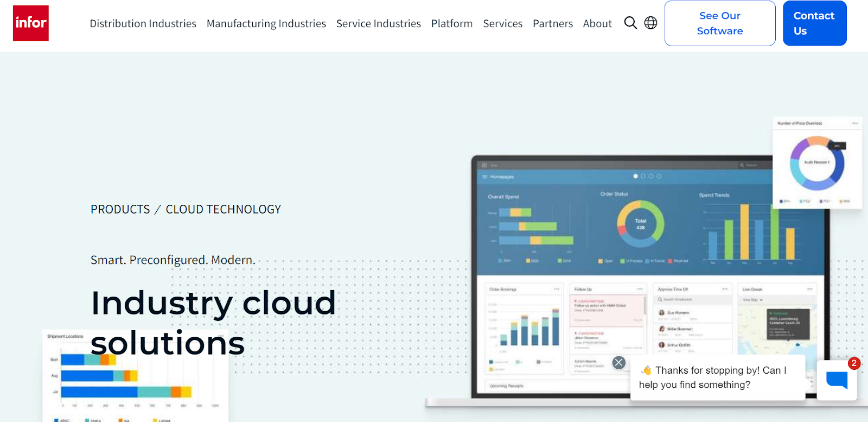Click the Industry cloud solutions heading
This screenshot has height=422, width=868.
pyautogui.click(x=213, y=323)
